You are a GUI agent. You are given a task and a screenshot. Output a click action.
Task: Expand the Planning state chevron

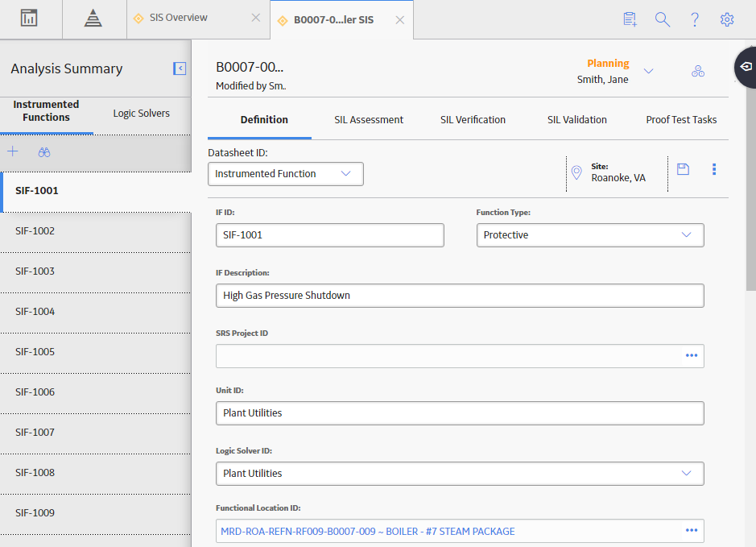coord(648,72)
